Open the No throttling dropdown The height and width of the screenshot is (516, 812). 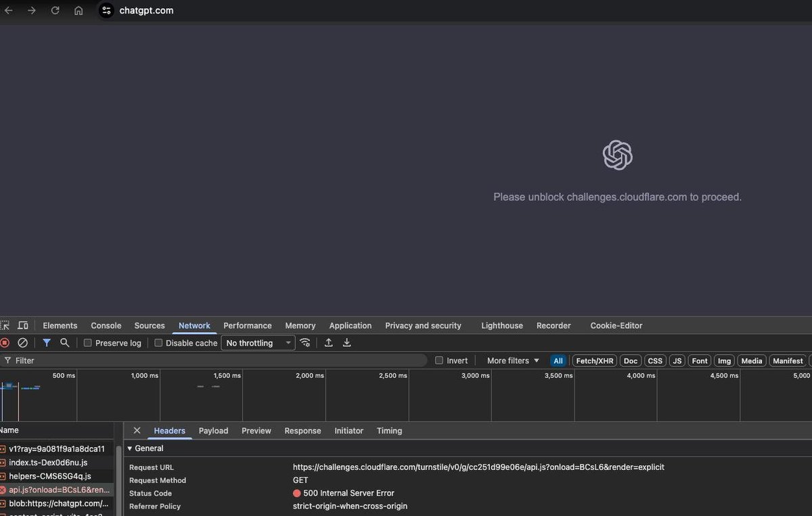(x=258, y=343)
